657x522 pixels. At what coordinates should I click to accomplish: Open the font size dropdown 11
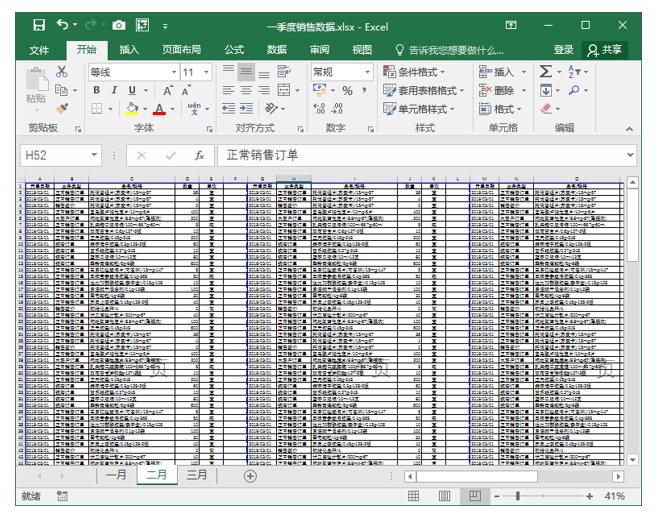(x=206, y=72)
